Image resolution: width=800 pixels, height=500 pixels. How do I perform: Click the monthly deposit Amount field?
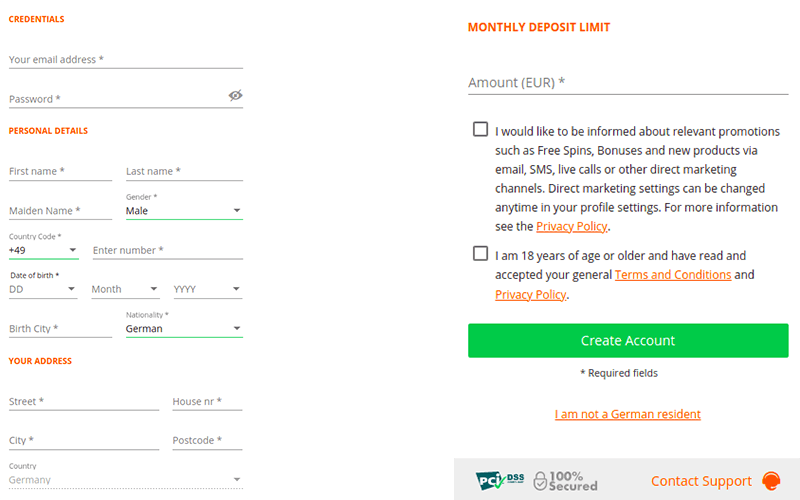[x=628, y=83]
